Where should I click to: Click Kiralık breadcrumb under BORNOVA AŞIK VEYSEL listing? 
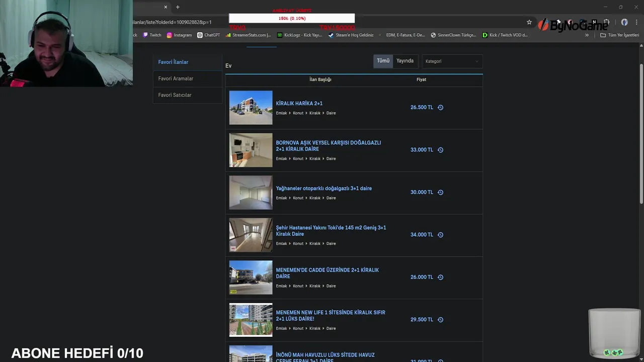pos(315,159)
